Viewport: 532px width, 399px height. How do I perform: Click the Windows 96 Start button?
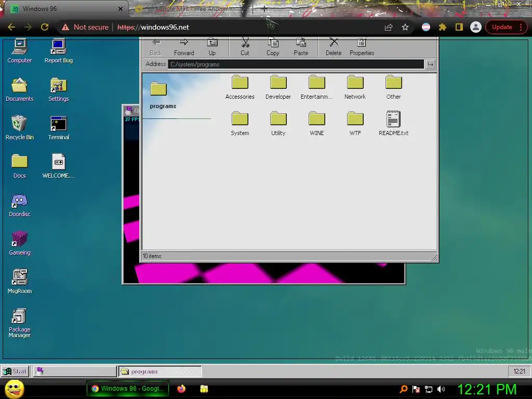[x=15, y=371]
